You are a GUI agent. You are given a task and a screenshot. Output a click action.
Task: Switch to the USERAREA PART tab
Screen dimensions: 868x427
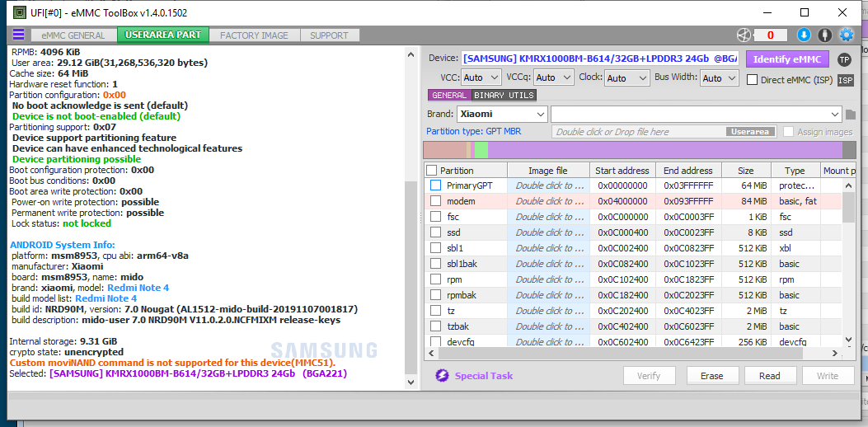(x=163, y=35)
